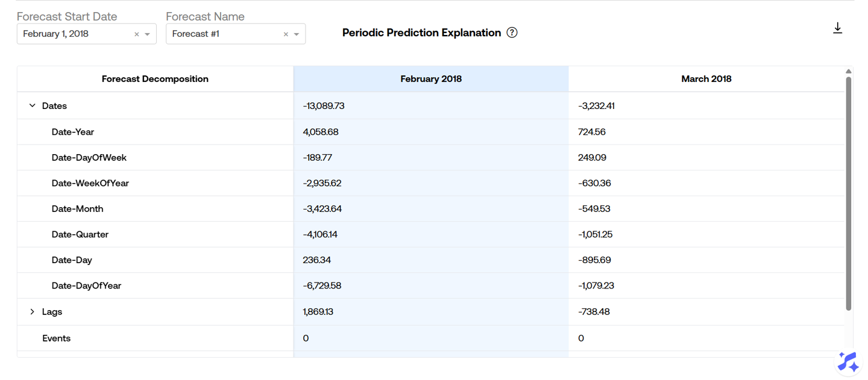Select the Date-DayOfWeek row

[89, 158]
